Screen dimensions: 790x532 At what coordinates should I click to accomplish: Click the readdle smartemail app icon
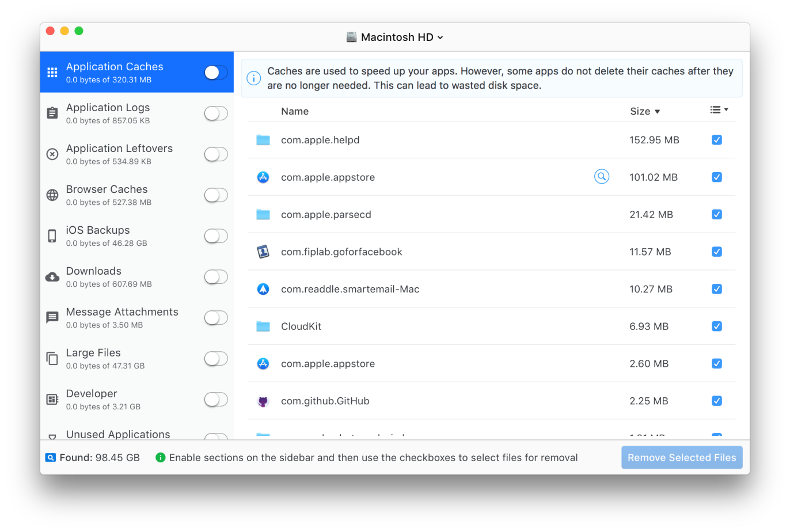click(x=263, y=289)
